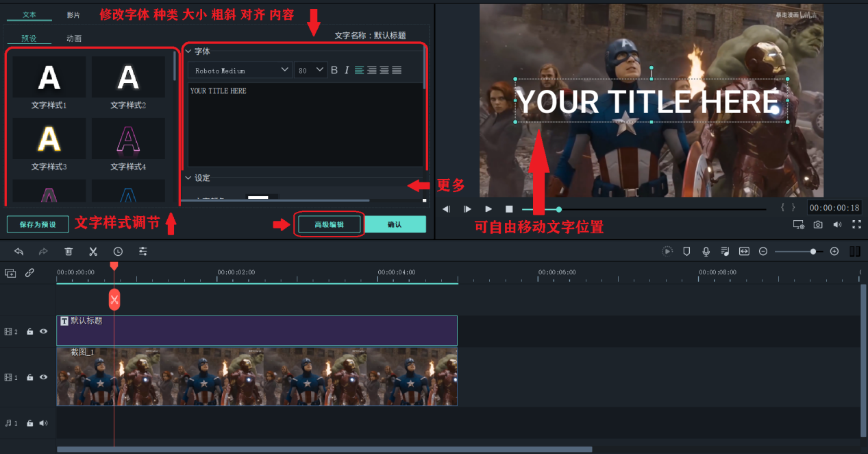Toggle the lock on video track 1
This screenshot has width=868, height=454.
click(29, 378)
